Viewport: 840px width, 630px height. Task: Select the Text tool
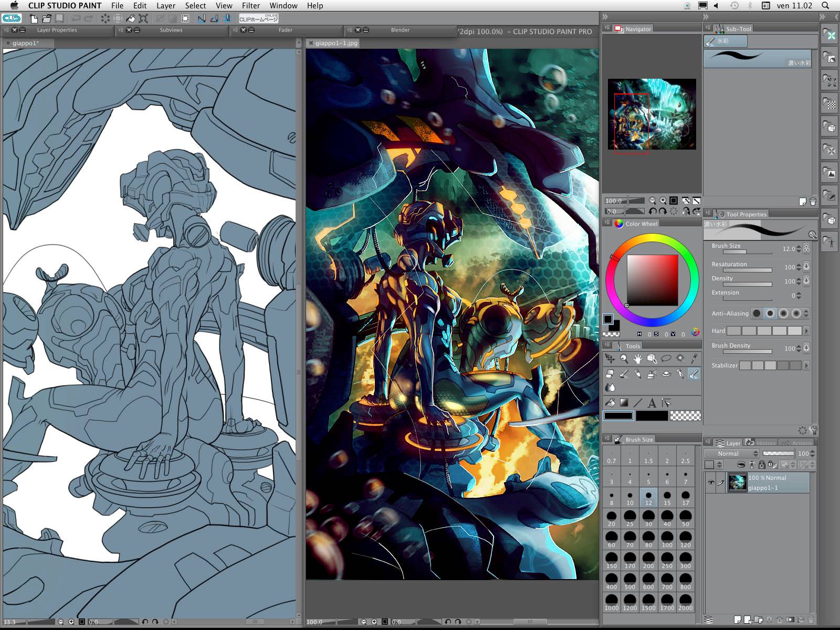tap(651, 403)
